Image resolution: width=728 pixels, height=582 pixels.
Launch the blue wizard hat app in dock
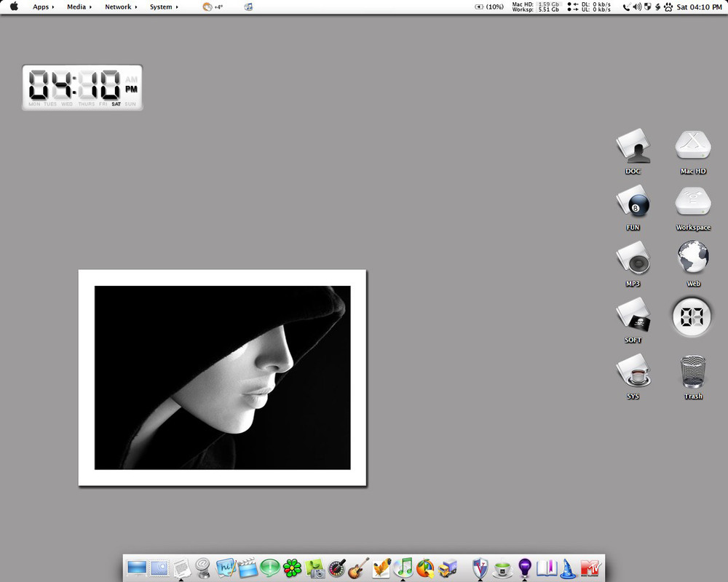coord(568,568)
